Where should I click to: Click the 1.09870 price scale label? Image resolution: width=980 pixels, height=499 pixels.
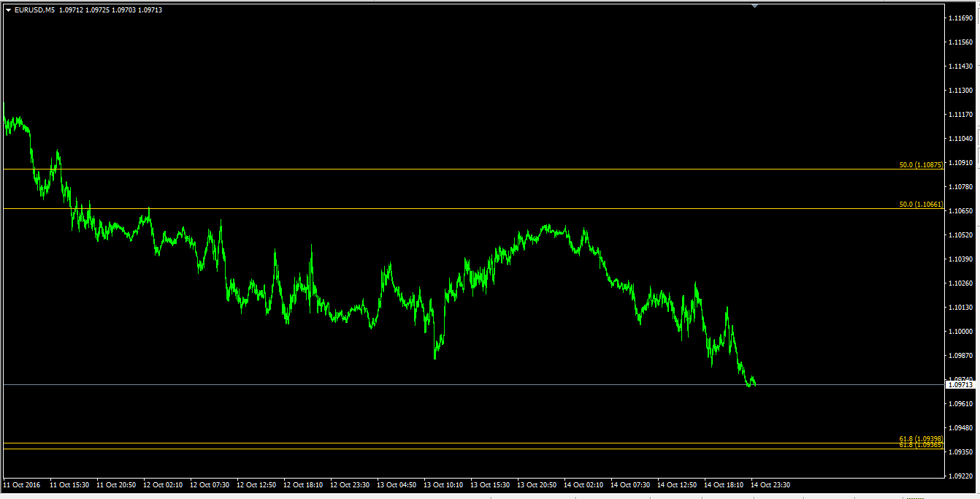pos(960,355)
